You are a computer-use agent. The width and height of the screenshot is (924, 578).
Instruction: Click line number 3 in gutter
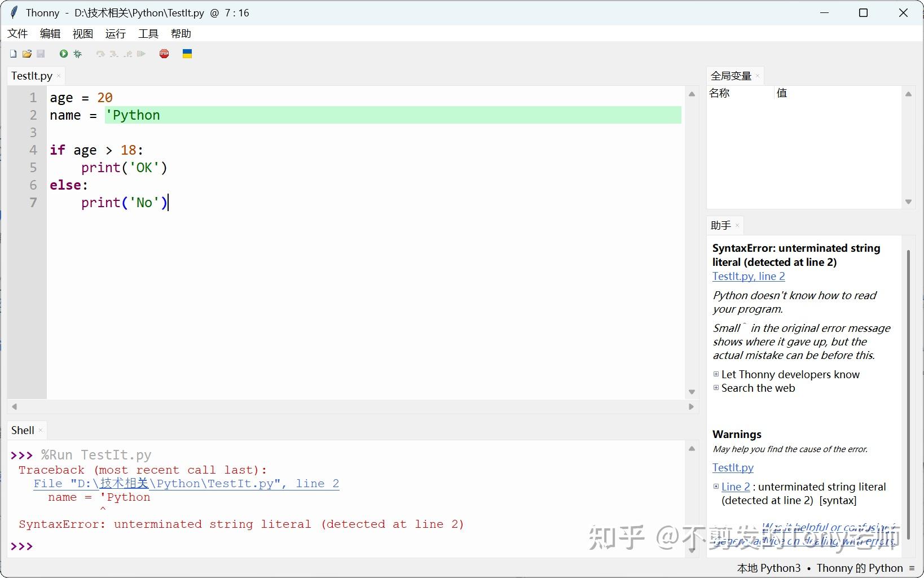tap(33, 133)
